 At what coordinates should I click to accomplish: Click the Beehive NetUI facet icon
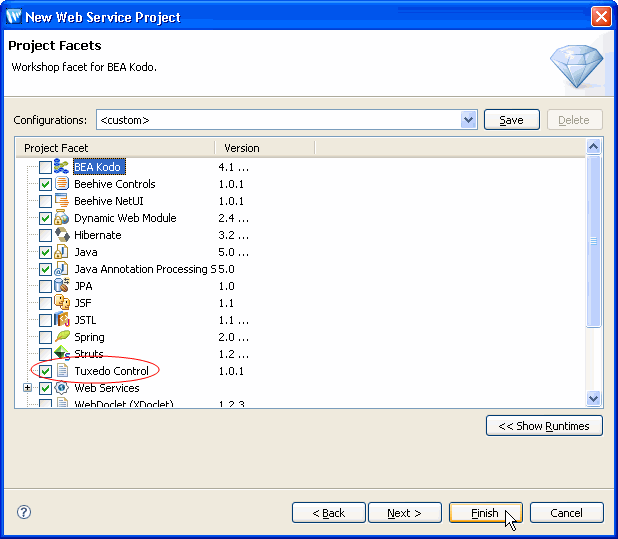tap(62, 201)
